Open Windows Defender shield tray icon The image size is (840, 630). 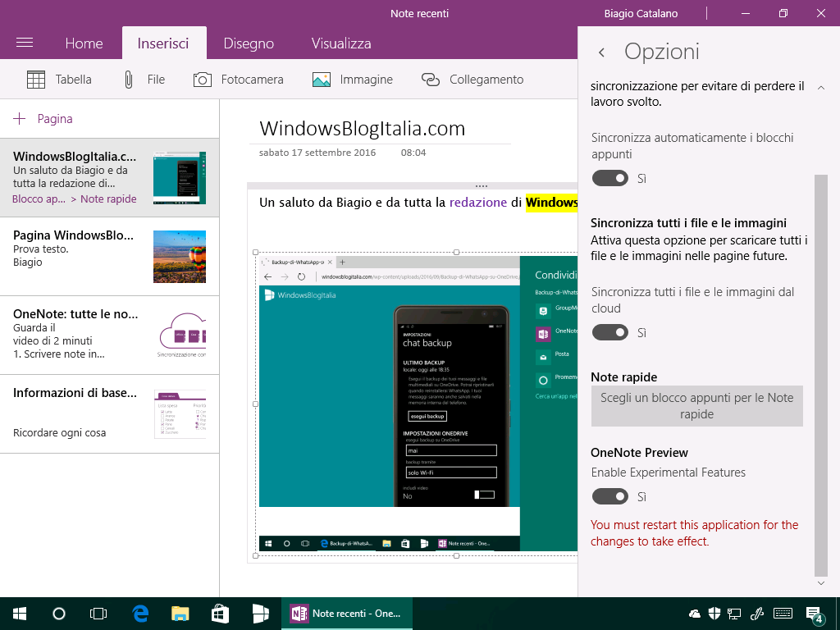click(x=714, y=614)
